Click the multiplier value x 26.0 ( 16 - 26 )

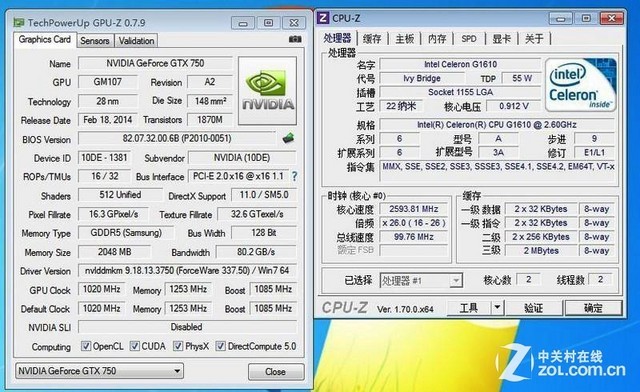click(x=413, y=223)
